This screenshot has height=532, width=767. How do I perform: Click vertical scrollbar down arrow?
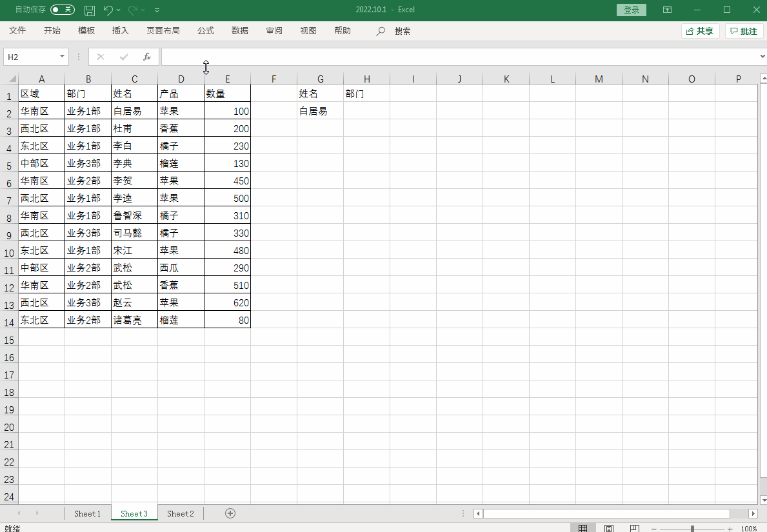763,500
